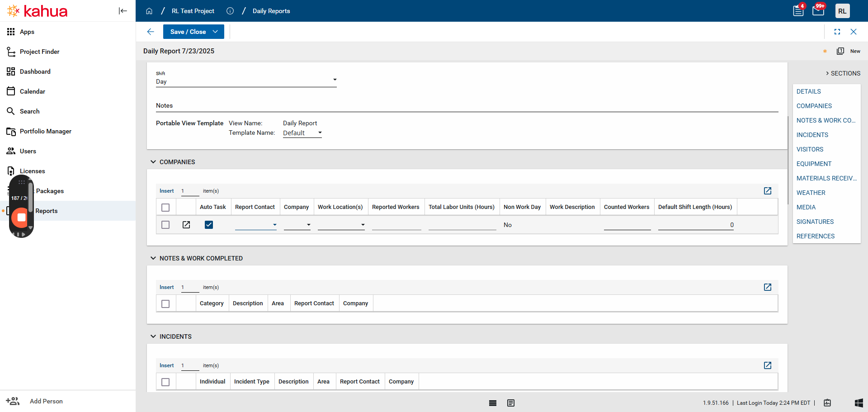Jump to the WEATHER section in SECTIONS panel

[811, 192]
